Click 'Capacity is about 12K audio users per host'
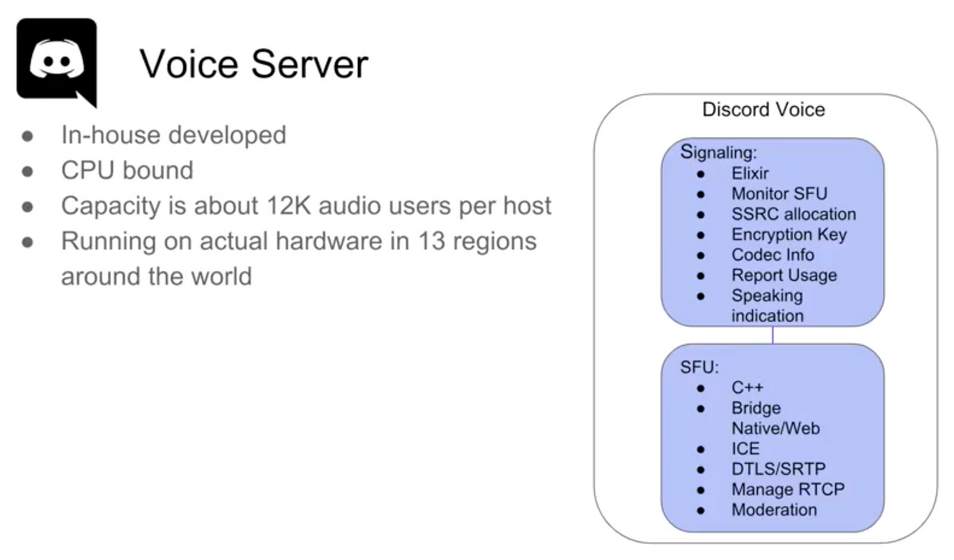The height and width of the screenshot is (560, 954). coord(306,206)
